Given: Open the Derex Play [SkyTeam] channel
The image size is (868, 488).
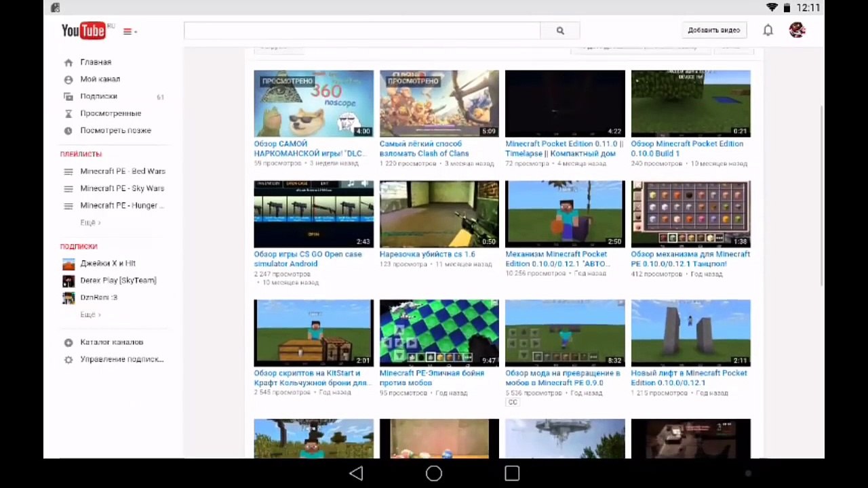Looking at the screenshot, I should tap(118, 280).
